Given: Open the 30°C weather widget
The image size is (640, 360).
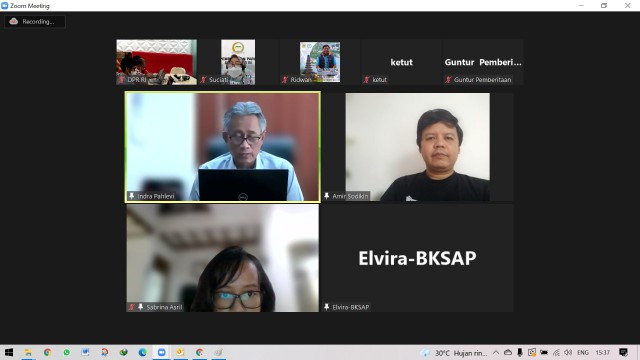Looking at the screenshot, I should pos(454,353).
